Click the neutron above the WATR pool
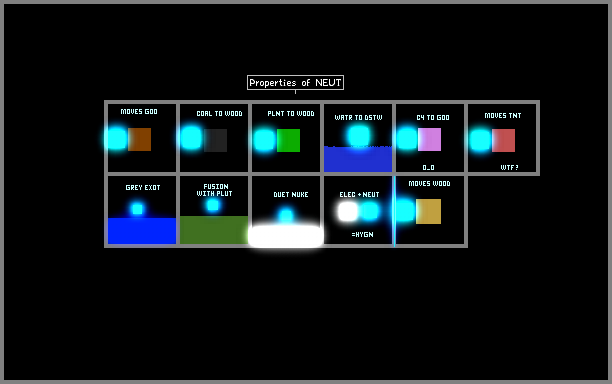 358,136
